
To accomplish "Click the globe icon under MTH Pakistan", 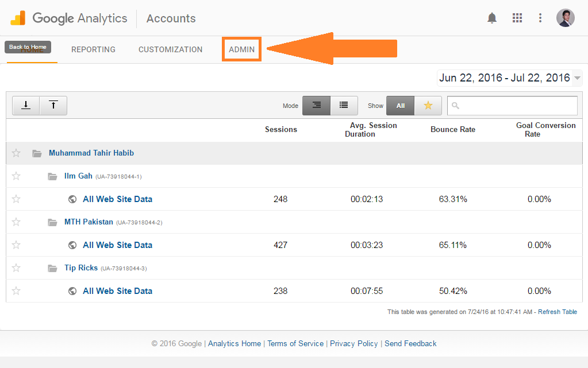I will pos(72,245).
